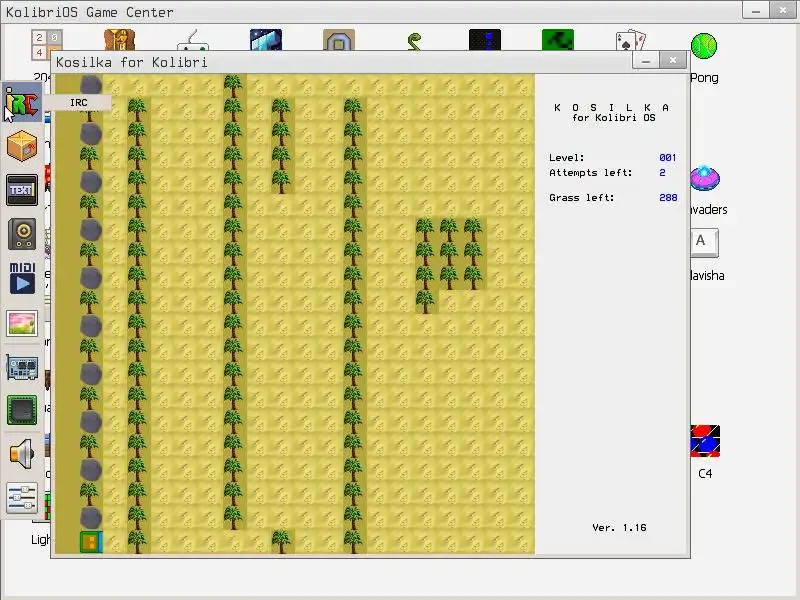
Task: Open the IRC client from the dock
Action: tap(22, 103)
